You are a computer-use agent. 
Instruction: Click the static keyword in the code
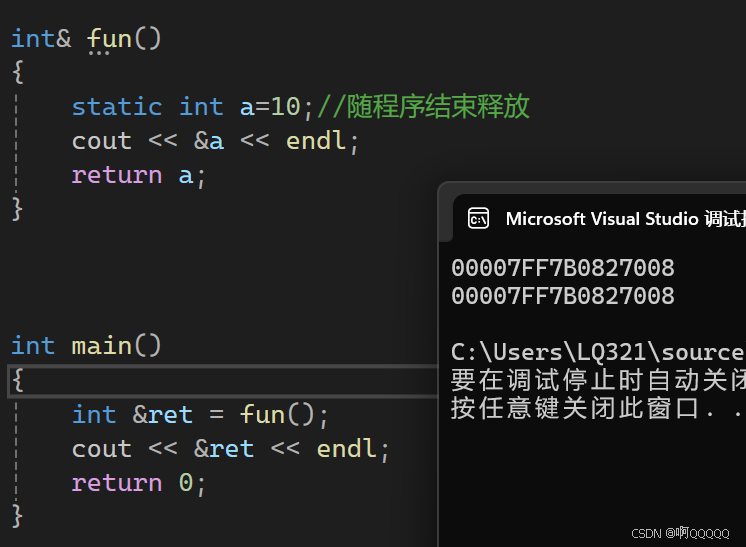[x=116, y=107]
